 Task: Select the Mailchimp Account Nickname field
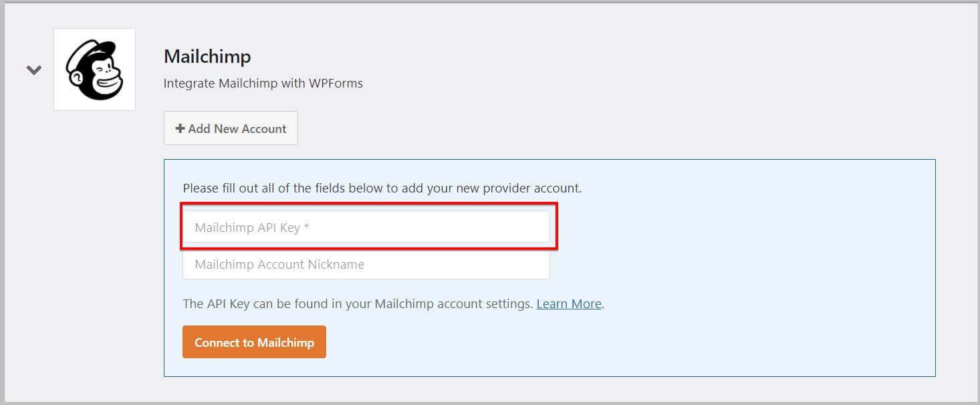(366, 264)
